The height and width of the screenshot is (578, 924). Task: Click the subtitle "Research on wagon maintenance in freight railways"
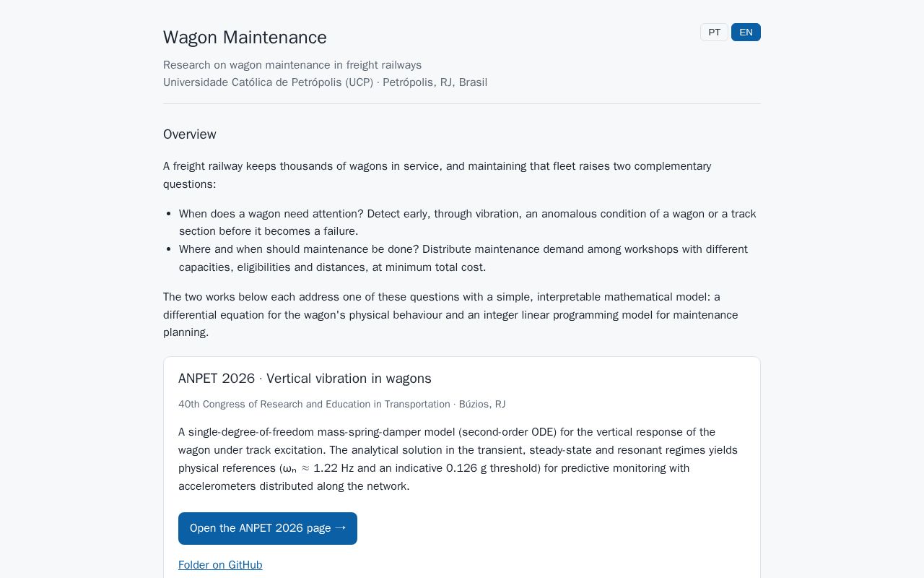[x=292, y=65]
